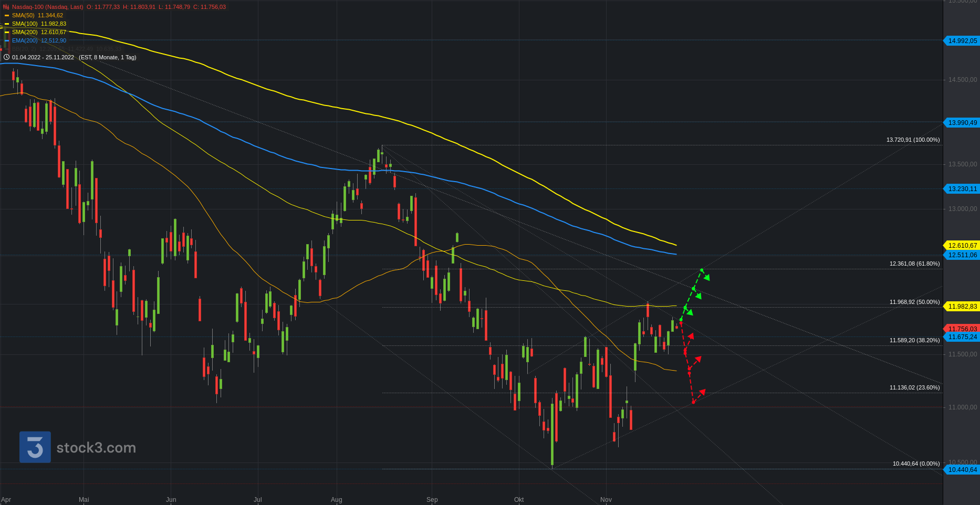The height and width of the screenshot is (505, 980).
Task: Click the blue 12.511,06 EMA price tag
Action: (x=962, y=255)
